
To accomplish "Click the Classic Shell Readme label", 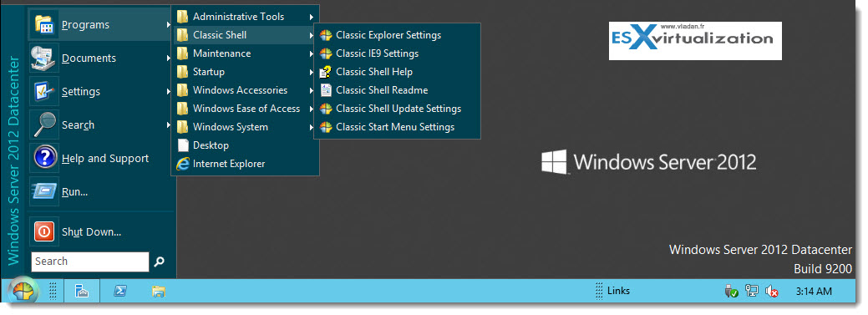I will point(382,89).
